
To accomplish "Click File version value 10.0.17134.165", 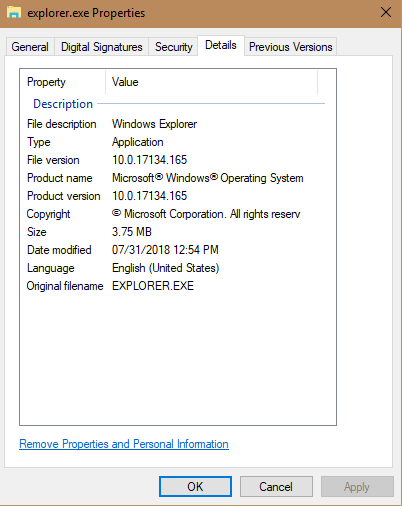I will click(149, 160).
